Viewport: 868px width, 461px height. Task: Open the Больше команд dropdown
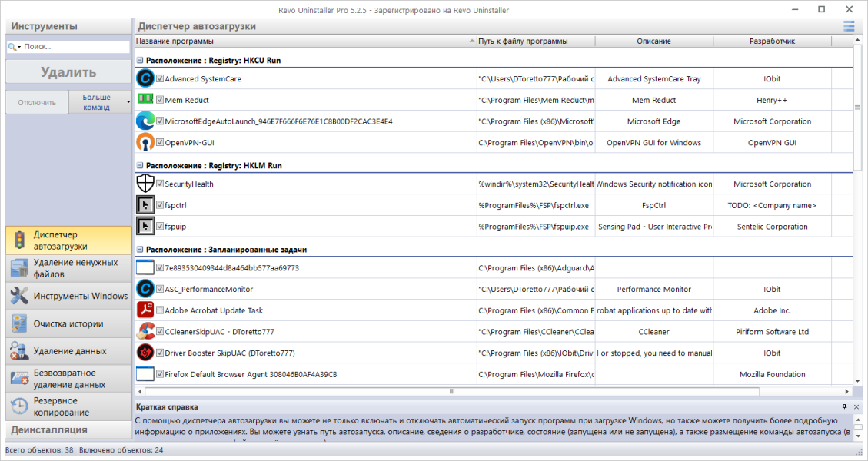pyautogui.click(x=128, y=102)
